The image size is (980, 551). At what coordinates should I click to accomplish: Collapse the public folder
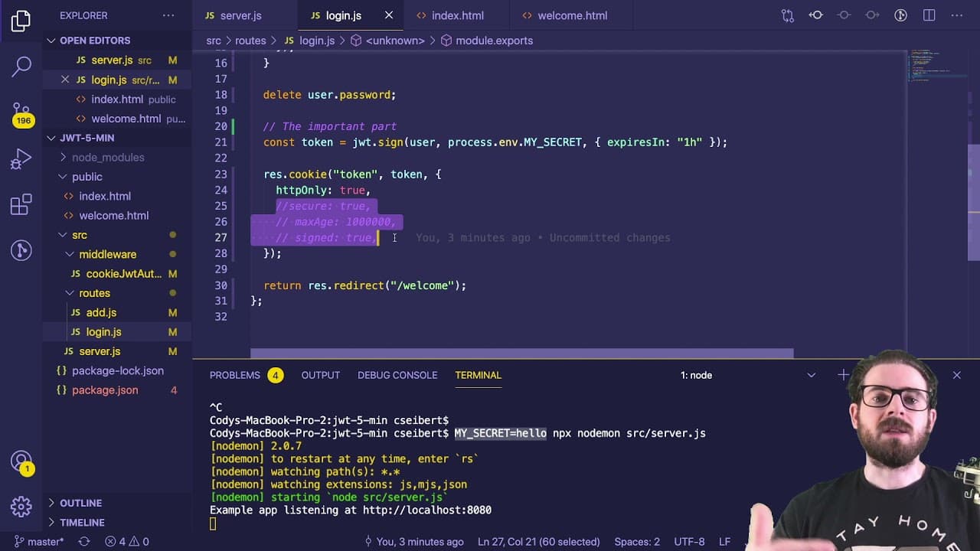click(87, 177)
